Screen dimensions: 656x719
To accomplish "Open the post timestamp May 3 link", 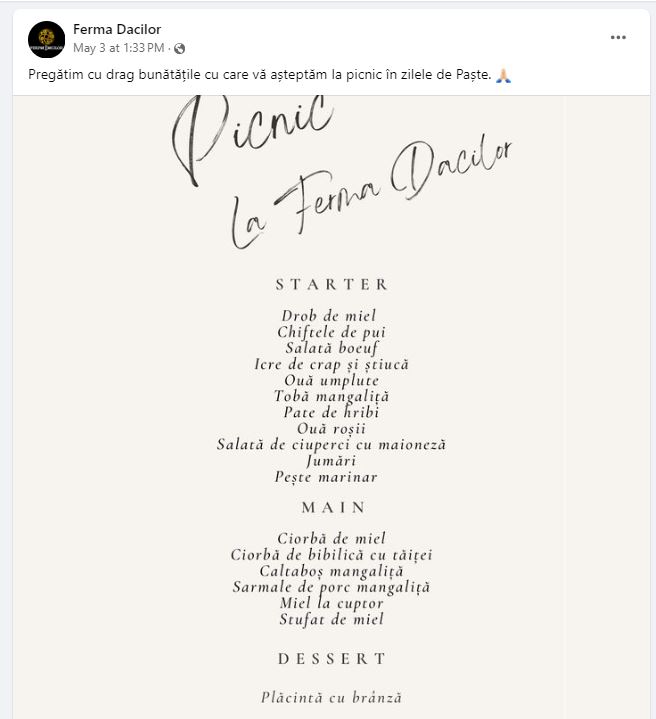I will [118, 48].
